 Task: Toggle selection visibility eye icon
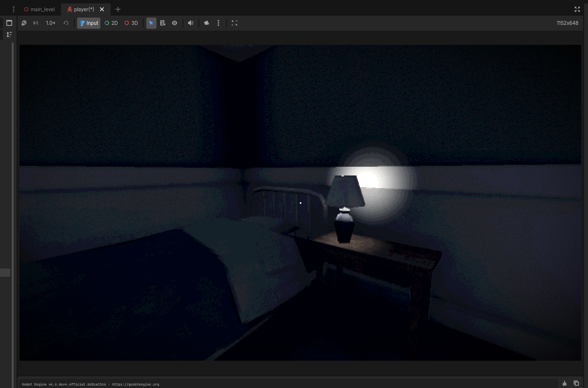point(175,23)
